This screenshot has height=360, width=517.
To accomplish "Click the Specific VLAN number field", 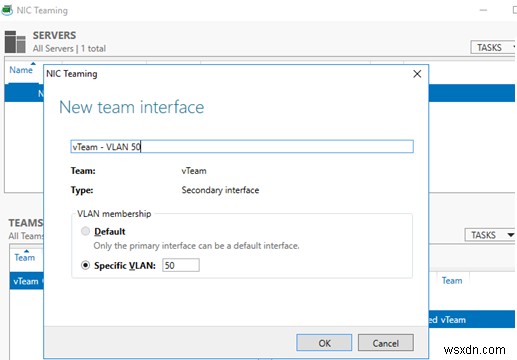I will pyautogui.click(x=181, y=265).
